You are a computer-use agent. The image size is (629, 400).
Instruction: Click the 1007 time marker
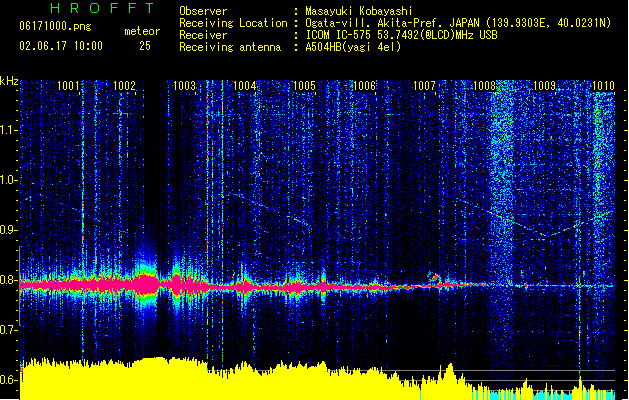pos(424,85)
